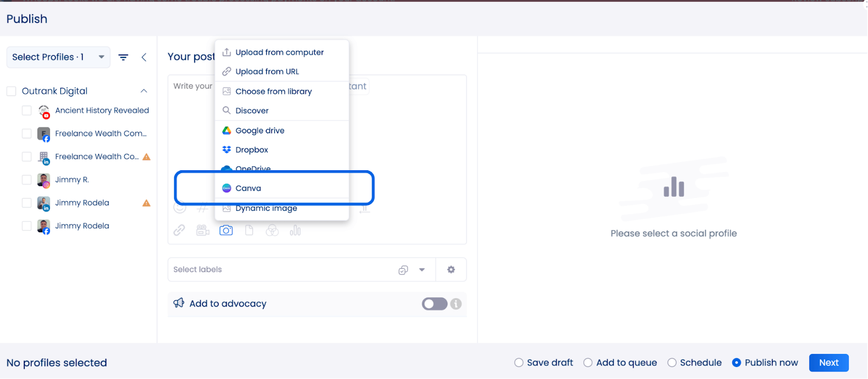Screen dimensions: 868x379
Task: Click the labels settings gear icon
Action: pyautogui.click(x=451, y=269)
